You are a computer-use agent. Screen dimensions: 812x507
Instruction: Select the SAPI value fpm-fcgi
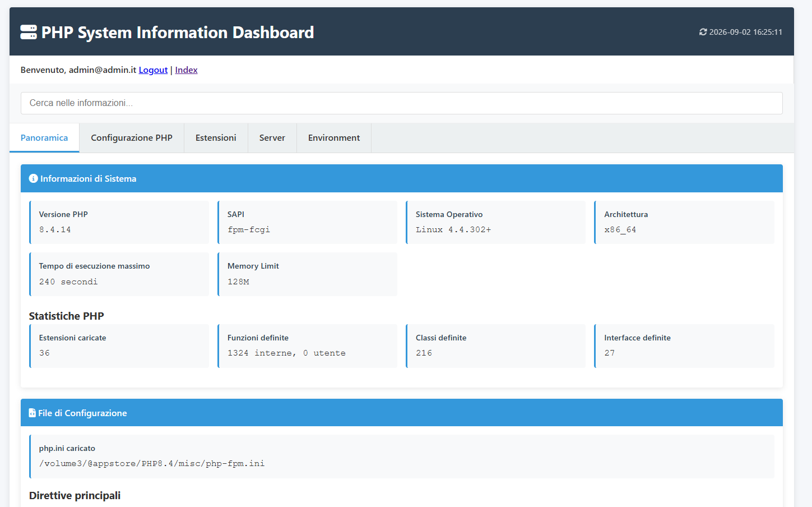tap(249, 230)
